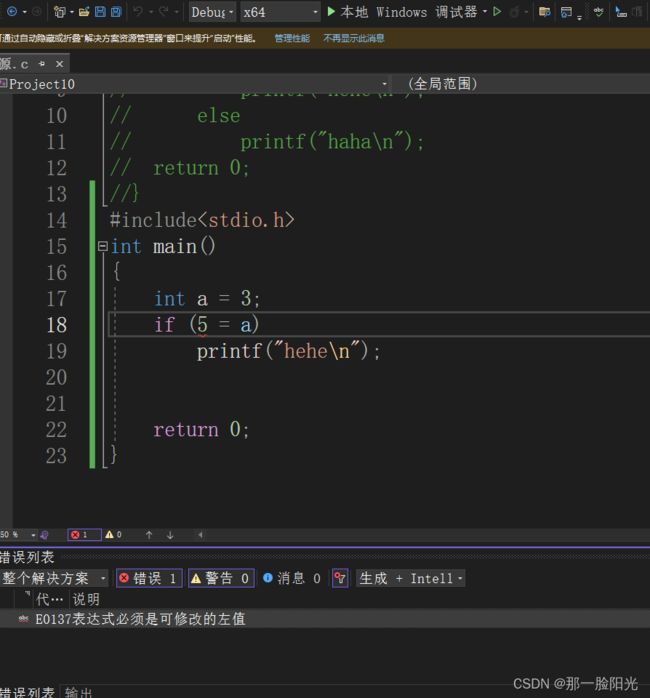Click the new project toolbar icon
The image size is (650, 698).
pos(59,12)
